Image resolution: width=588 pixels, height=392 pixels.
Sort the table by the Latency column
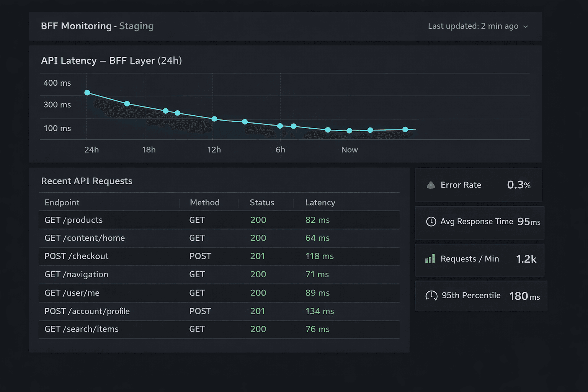(320, 203)
